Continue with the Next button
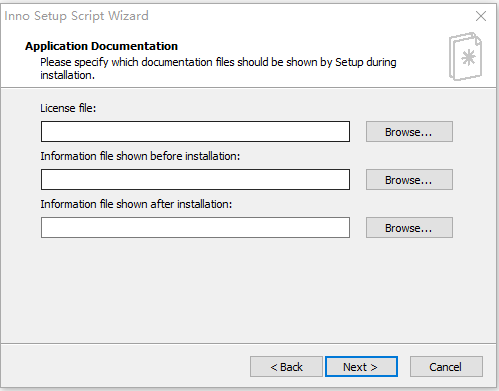The height and width of the screenshot is (391, 499). [361, 367]
